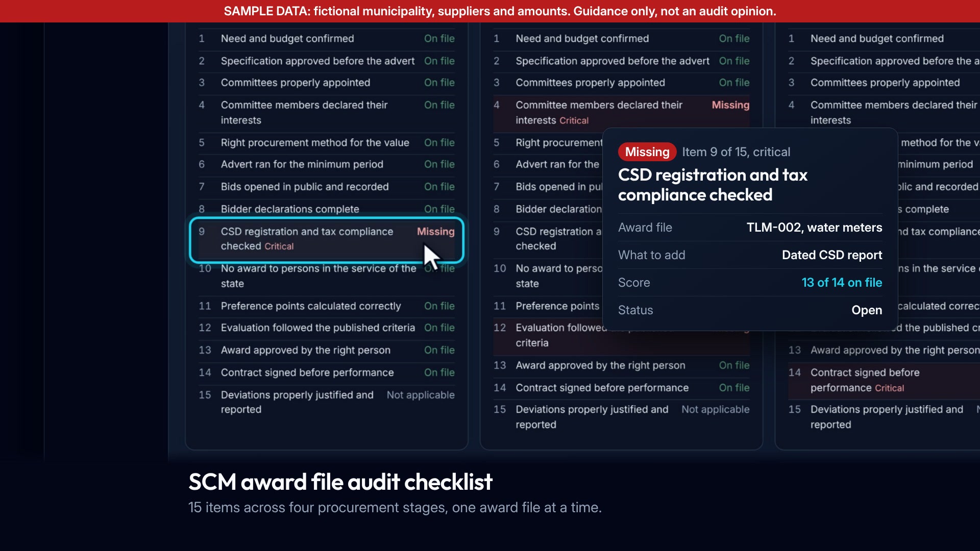Screen dimensions: 980x551
Task: Click 'Not applicable' on row 15 of leftmost card
Action: tap(421, 395)
